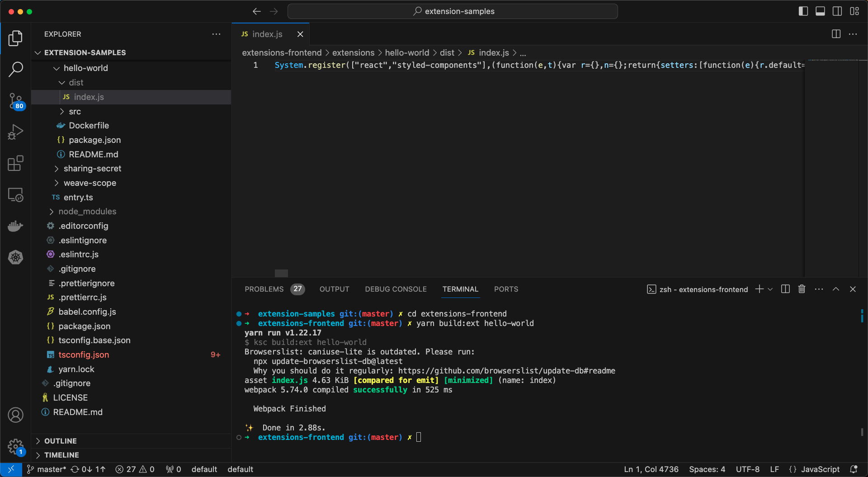Switch to the Problems tab

pyautogui.click(x=274, y=289)
